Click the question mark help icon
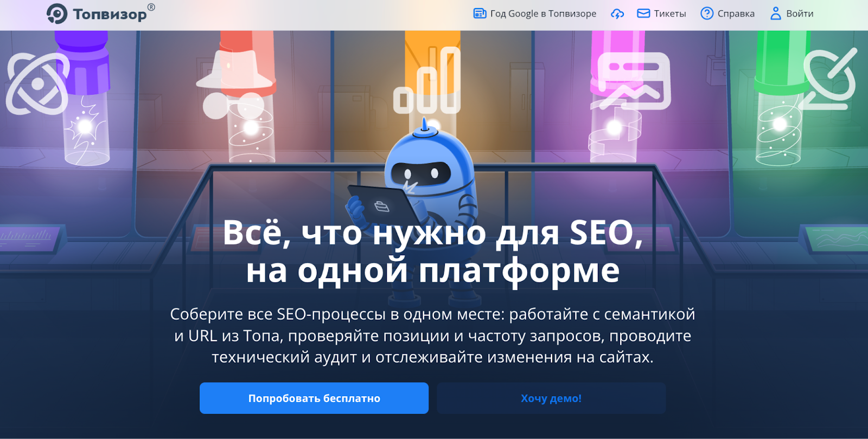868x439 pixels. 707,14
